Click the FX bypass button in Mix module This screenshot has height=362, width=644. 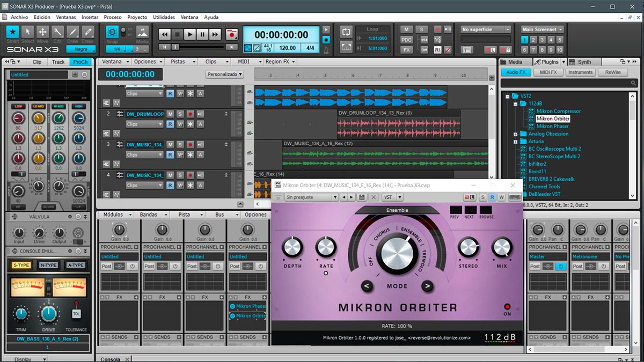click(x=406, y=49)
